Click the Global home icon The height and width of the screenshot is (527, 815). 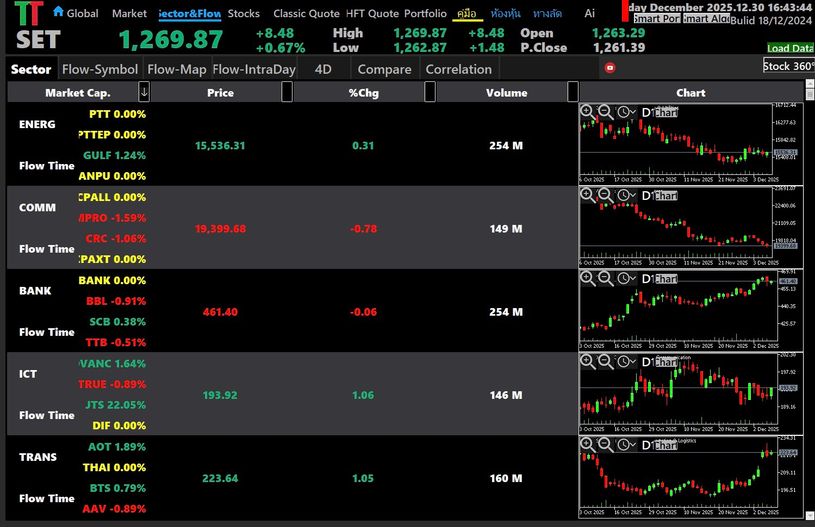(58, 13)
